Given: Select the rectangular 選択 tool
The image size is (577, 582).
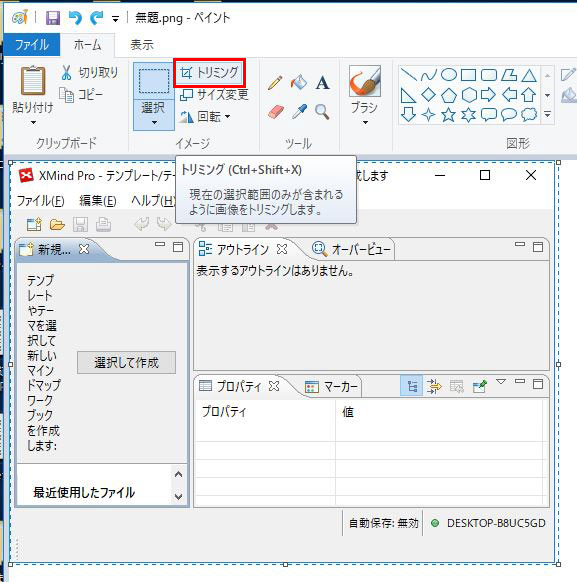Looking at the screenshot, I should (154, 81).
